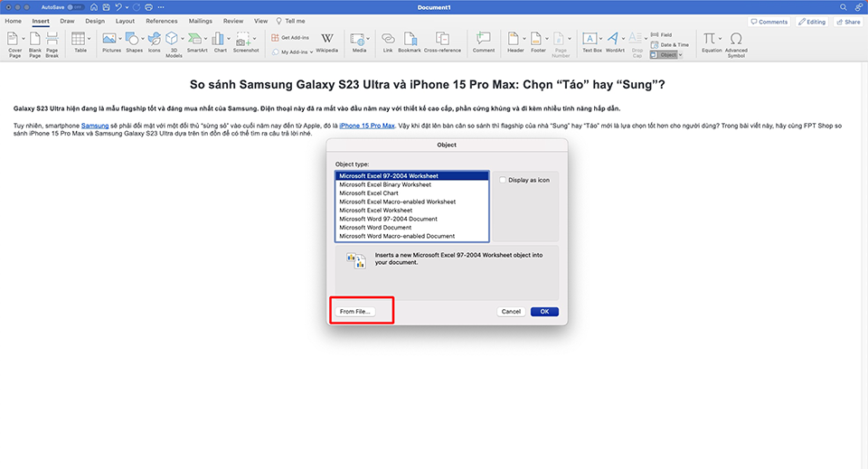
Task: Switch to the Mailings tab
Action: click(201, 21)
